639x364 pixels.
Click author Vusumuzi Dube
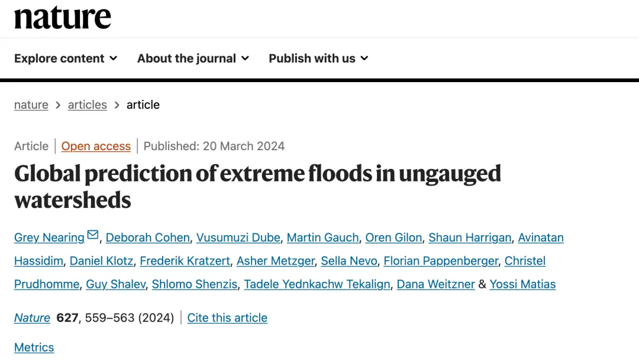(x=238, y=238)
